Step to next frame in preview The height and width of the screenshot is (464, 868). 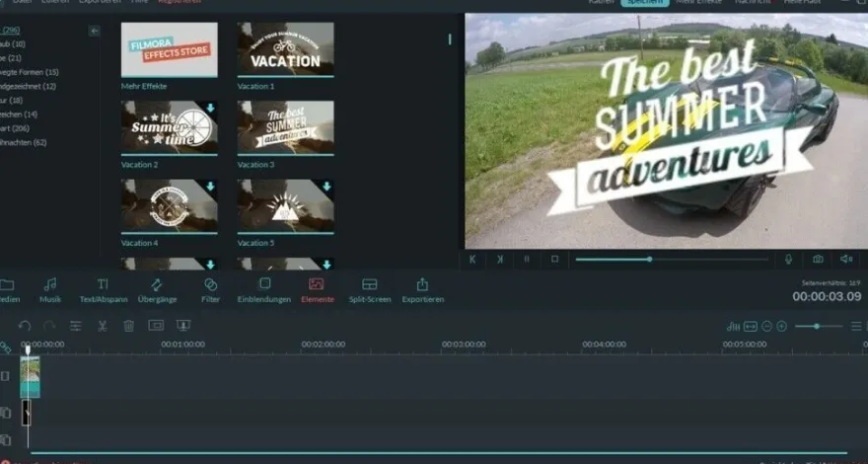[x=500, y=259]
